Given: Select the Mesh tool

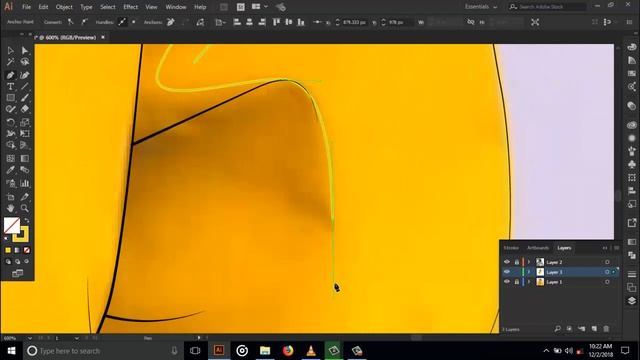Looking at the screenshot, I should (x=11, y=158).
